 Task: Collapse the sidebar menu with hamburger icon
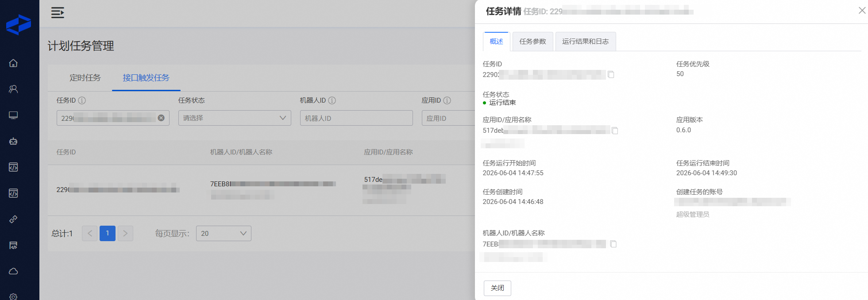point(58,12)
